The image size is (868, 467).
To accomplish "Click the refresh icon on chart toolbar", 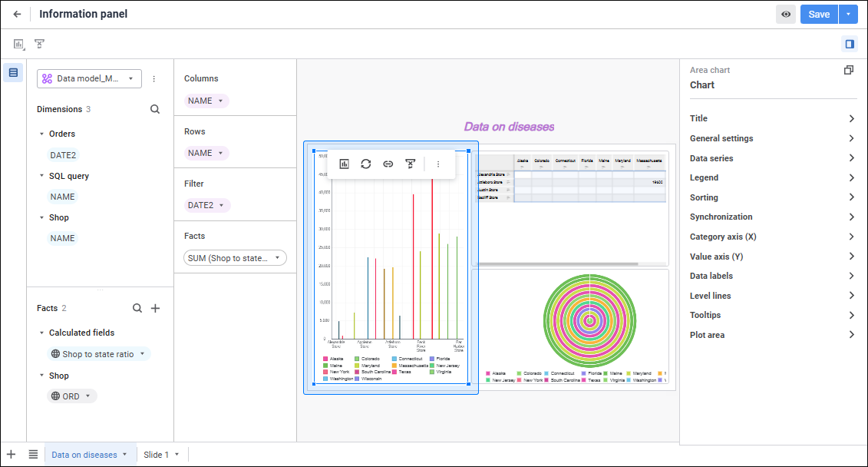I will click(366, 164).
